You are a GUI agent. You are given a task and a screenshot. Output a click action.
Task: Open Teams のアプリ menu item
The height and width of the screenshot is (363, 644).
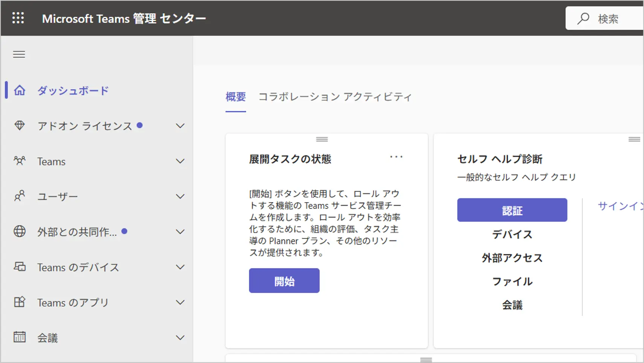point(73,302)
